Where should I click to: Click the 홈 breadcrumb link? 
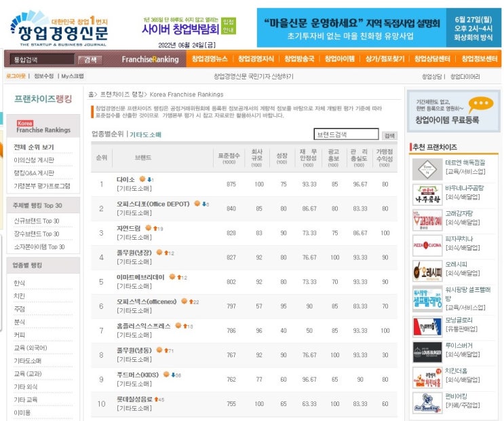coord(91,94)
